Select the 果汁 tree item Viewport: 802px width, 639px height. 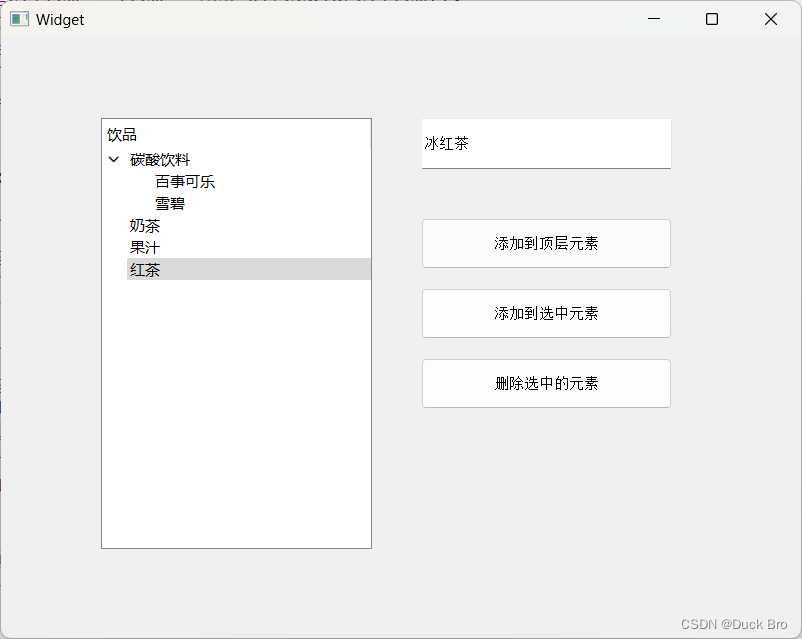(145, 247)
